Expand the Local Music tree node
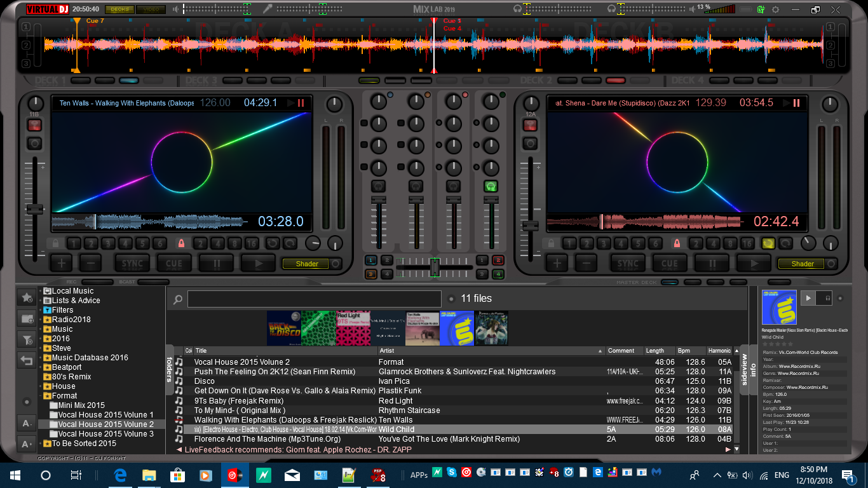This screenshot has height=488, width=868. pos(40,291)
